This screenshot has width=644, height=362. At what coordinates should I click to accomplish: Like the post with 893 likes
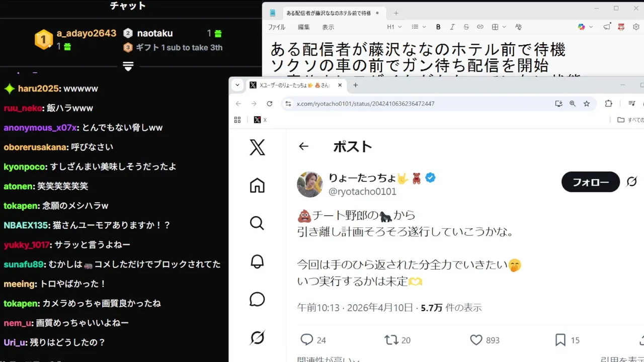click(x=485, y=340)
